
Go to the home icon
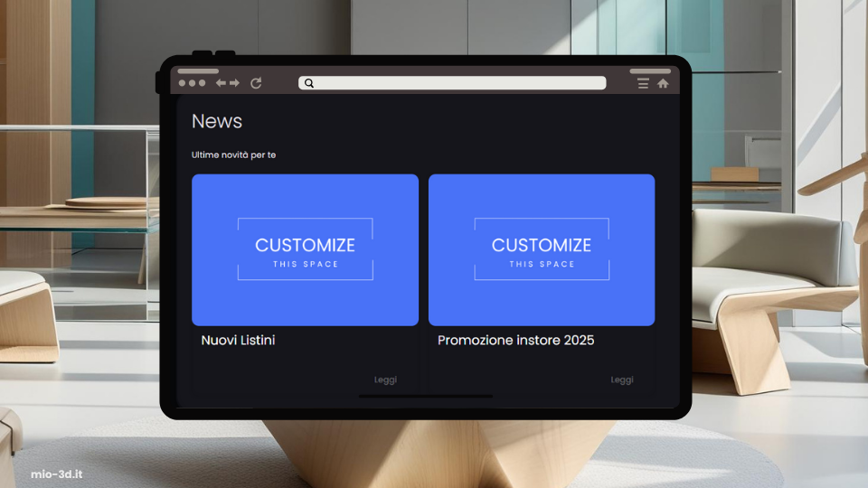663,83
